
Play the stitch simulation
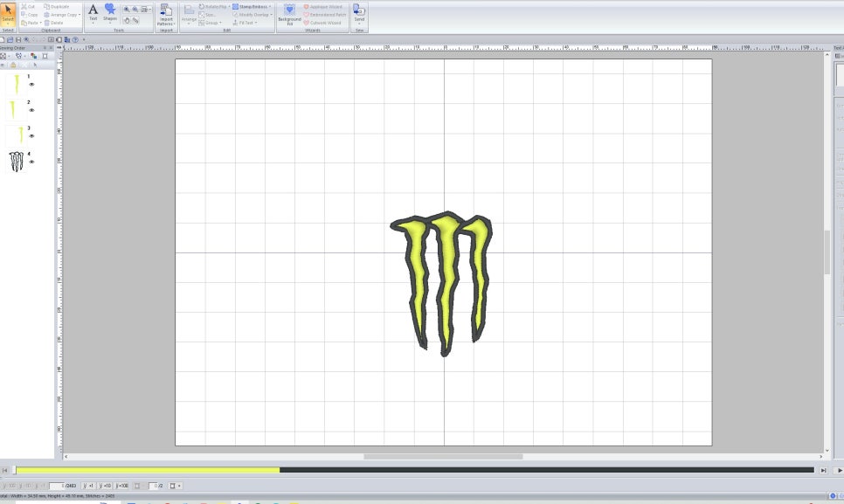point(839,470)
